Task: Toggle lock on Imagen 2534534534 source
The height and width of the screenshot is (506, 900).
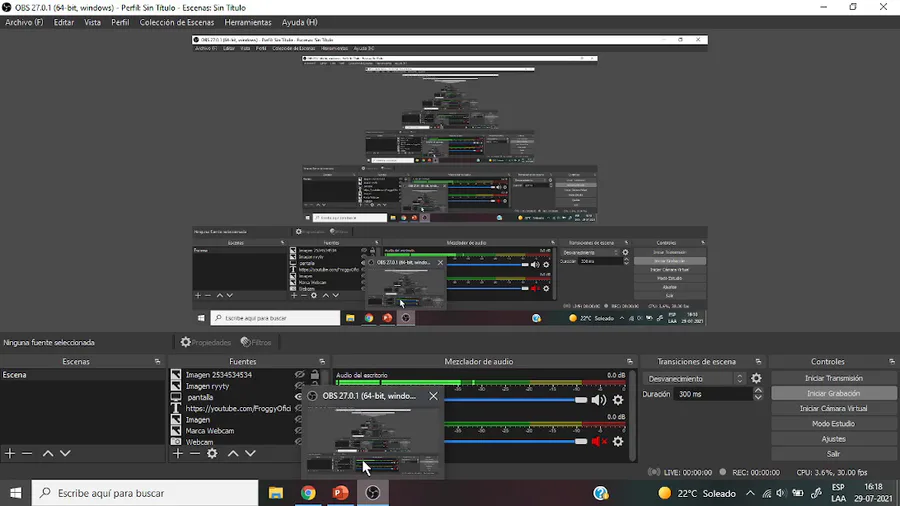Action: (x=315, y=375)
